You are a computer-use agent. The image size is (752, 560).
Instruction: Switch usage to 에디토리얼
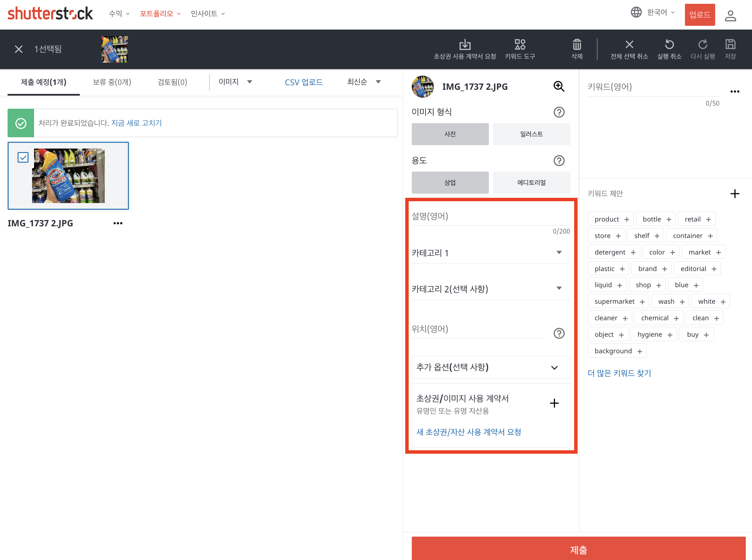[531, 182]
